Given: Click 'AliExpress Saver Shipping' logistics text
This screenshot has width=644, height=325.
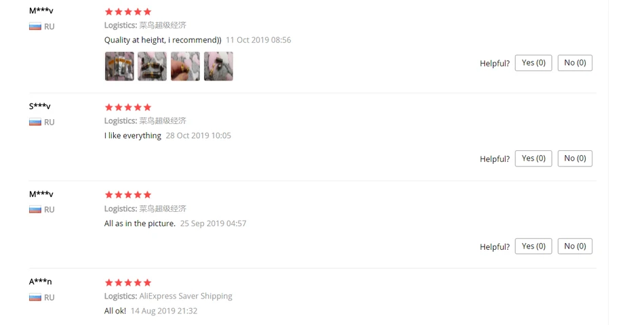Looking at the screenshot, I should click(x=186, y=297).
